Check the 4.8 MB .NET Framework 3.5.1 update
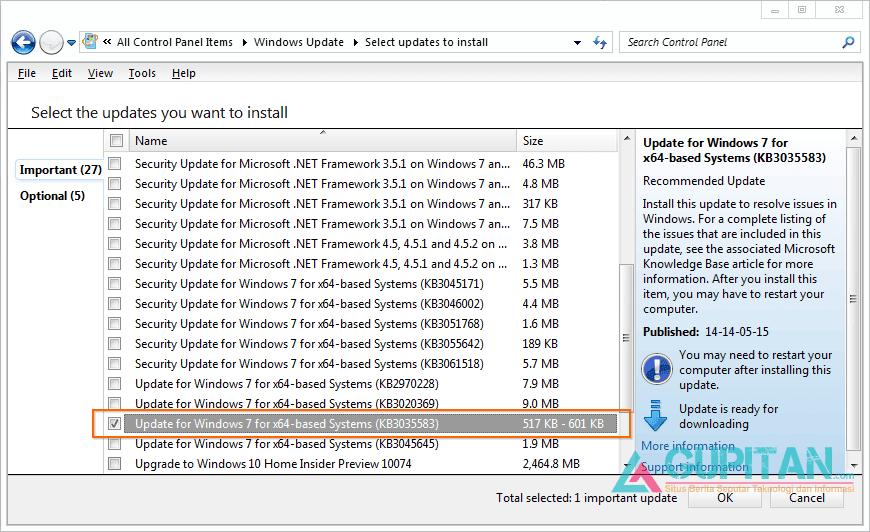Screen dimensions: 870x532 (114, 184)
